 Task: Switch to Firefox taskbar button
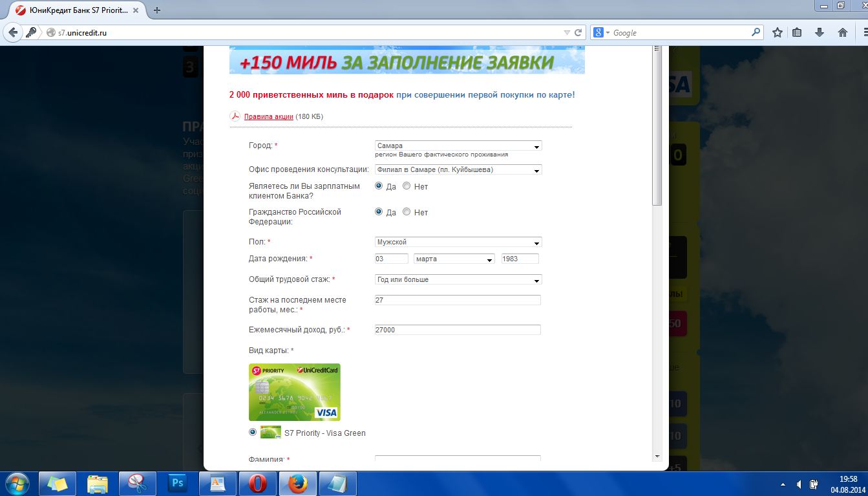(x=298, y=484)
